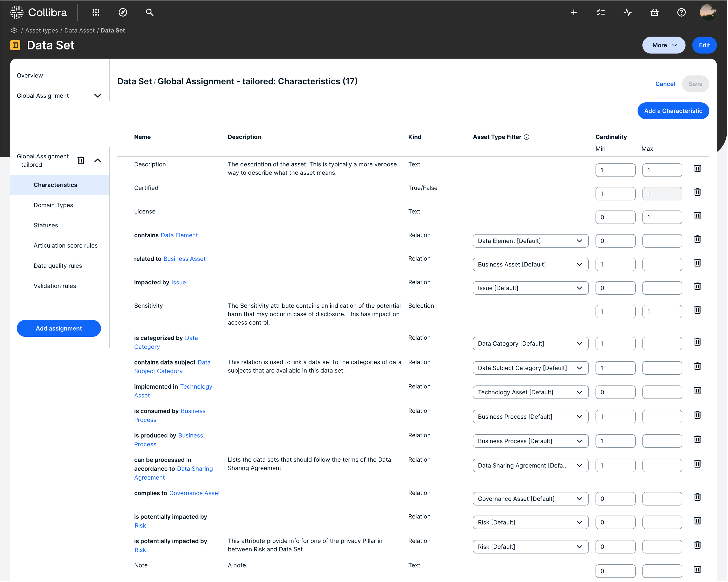The width and height of the screenshot is (728, 582).
Task: Open the apps grid menu icon
Action: (x=96, y=12)
